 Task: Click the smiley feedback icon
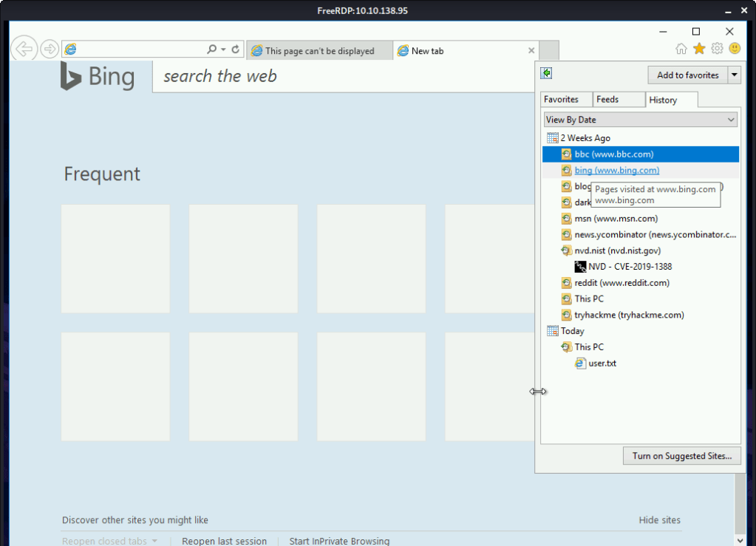[734, 49]
